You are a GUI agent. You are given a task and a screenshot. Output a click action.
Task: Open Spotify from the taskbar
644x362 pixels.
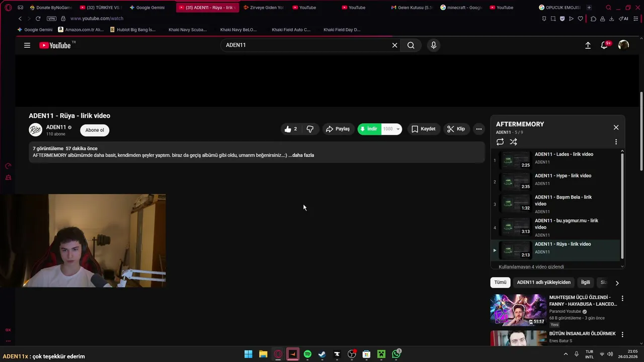coord(307,354)
